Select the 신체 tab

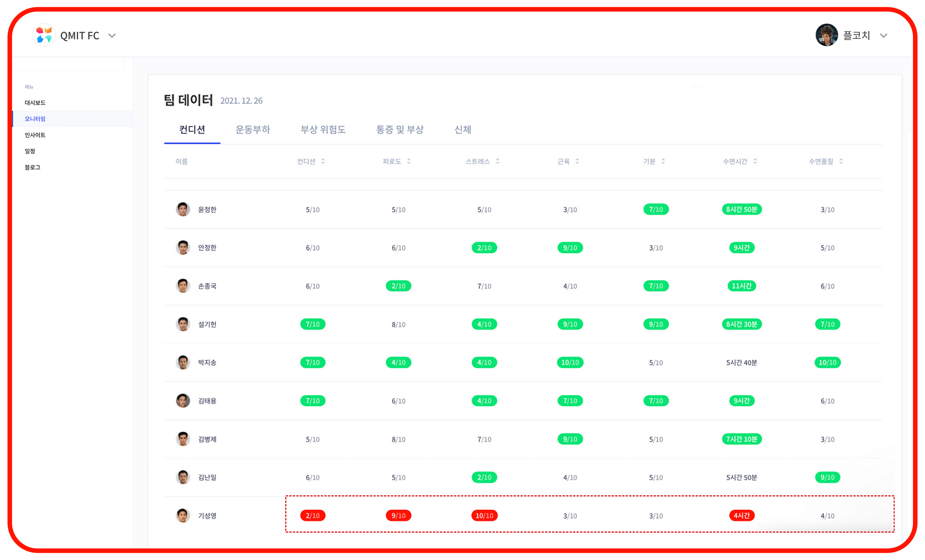(462, 129)
